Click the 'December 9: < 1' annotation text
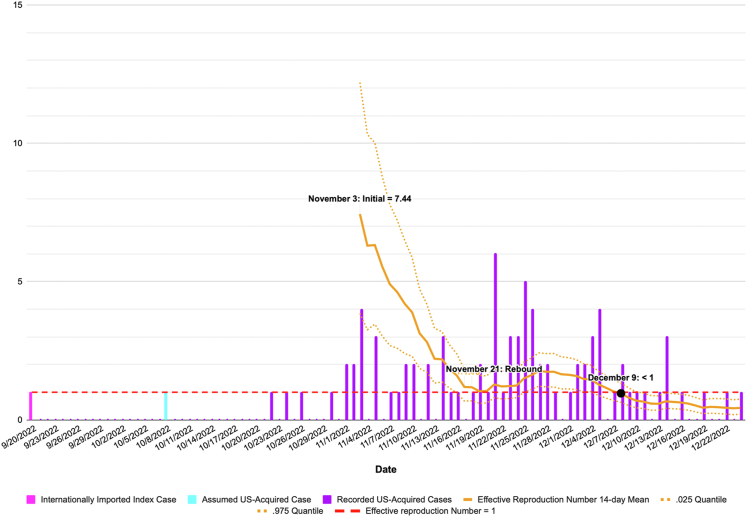The height and width of the screenshot is (517, 747). [x=620, y=377]
